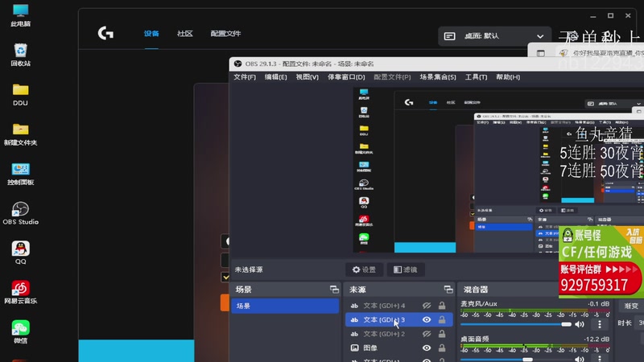
Task: Click the 滤镜 filters button
Action: (406, 269)
